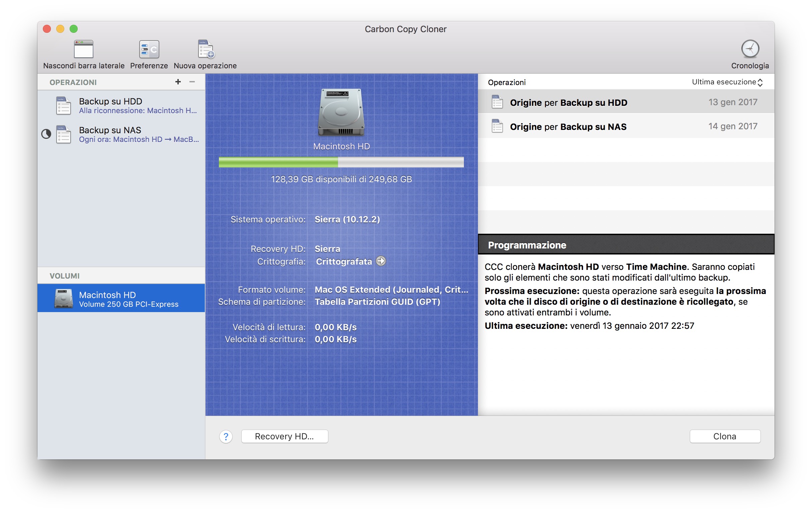Click the Backup su HDD sidebar document icon
812x513 pixels.
click(63, 105)
